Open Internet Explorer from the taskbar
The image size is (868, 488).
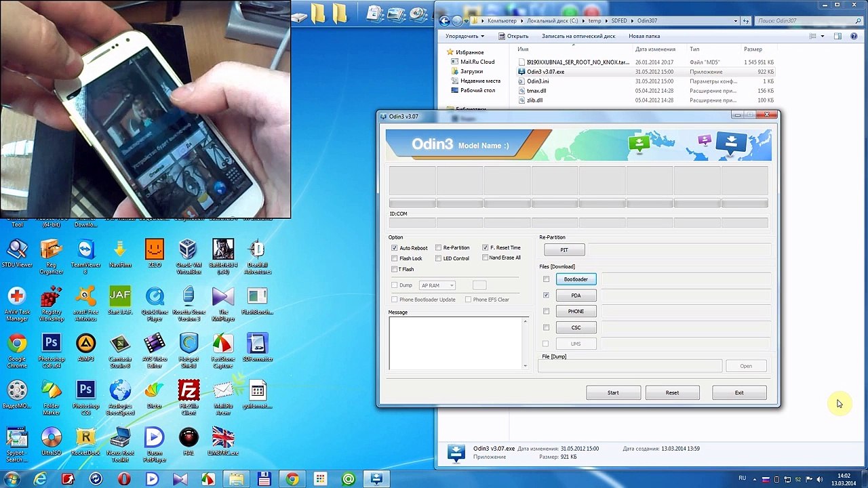point(40,479)
